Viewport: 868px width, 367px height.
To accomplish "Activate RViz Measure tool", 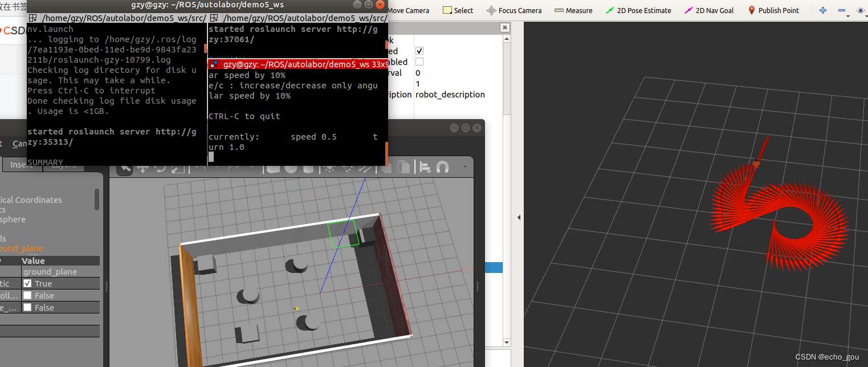I will click(x=573, y=10).
